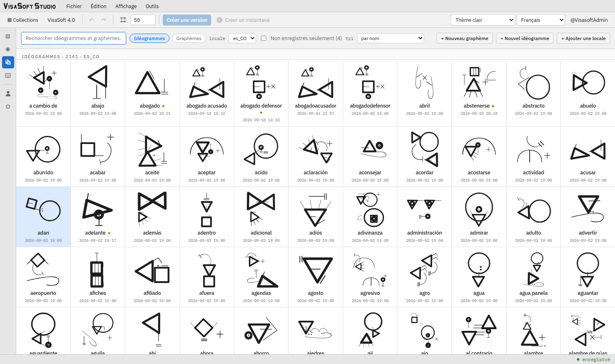Click the undo arrow in the toolbar
Viewport: 615px width, 364px height.
coord(91,20)
